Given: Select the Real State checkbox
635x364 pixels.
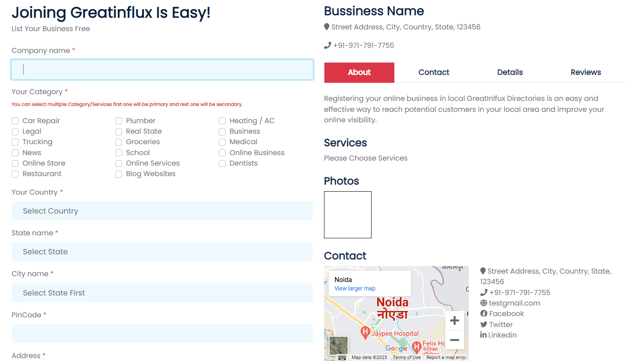Looking at the screenshot, I should click(x=119, y=132).
